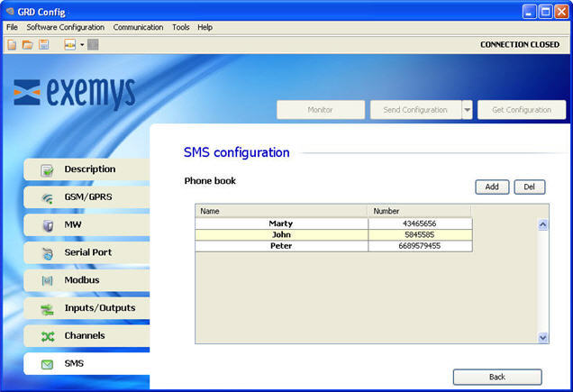This screenshot has height=392, width=573.
Task: Click the gray stop toolbar icon
Action: click(93, 45)
